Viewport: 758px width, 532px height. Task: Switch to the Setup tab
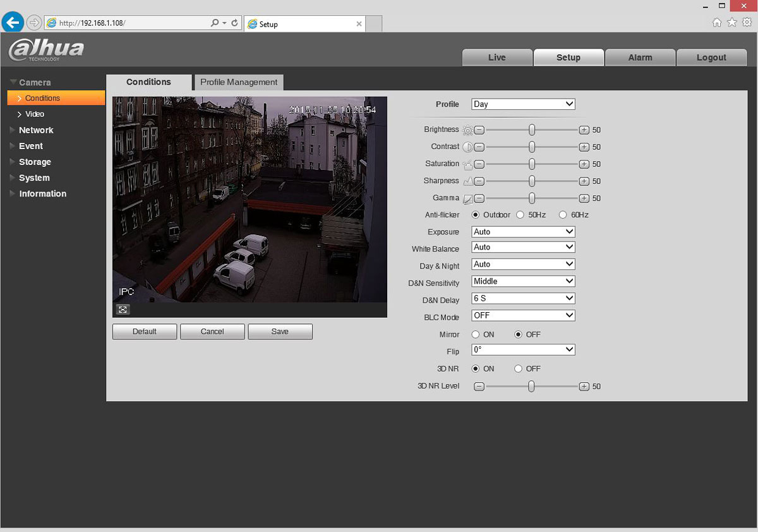(568, 57)
